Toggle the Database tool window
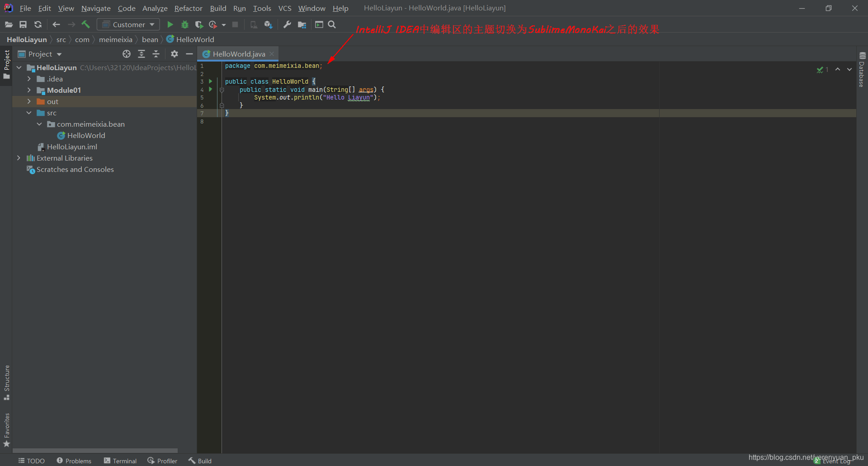Screen dimensions: 868x466 (x=862, y=70)
